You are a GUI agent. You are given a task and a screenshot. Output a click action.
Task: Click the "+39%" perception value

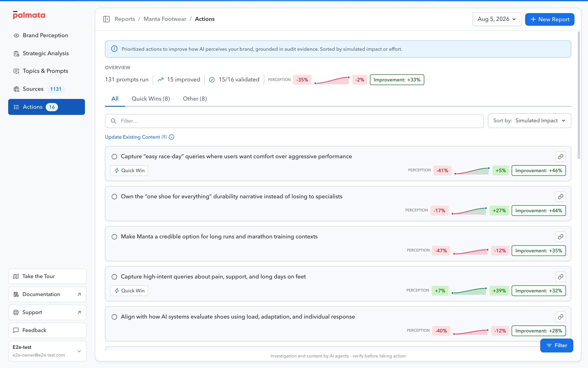[499, 291]
